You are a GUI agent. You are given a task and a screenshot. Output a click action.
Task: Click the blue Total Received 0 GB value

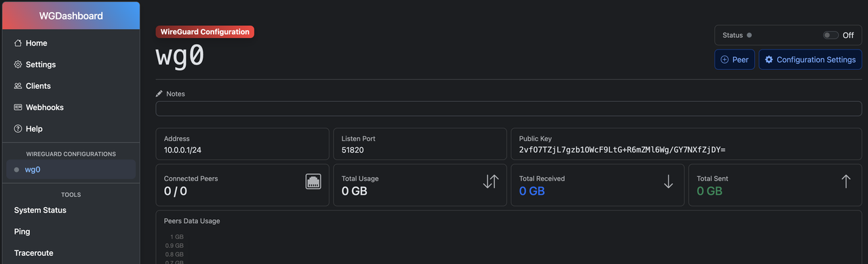(x=532, y=191)
